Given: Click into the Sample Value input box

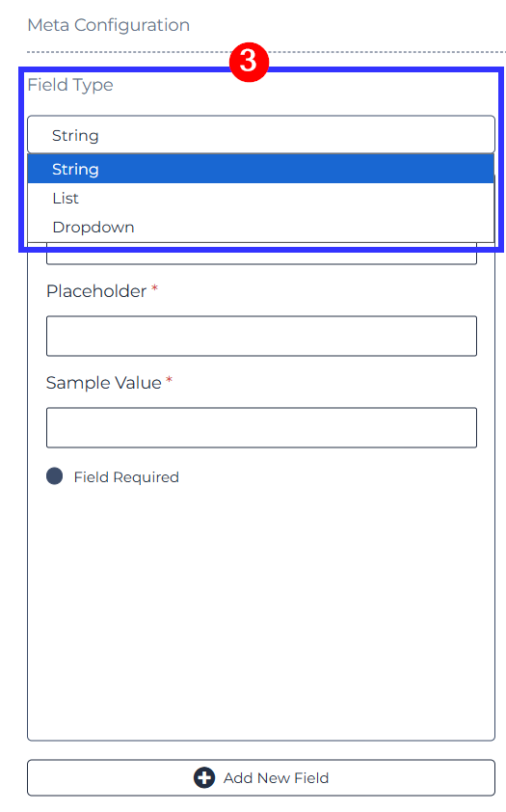Looking at the screenshot, I should (x=261, y=428).
